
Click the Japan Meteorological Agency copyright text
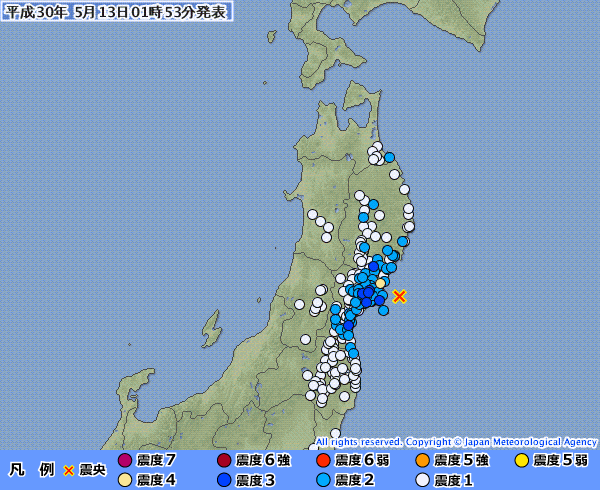[457, 442]
